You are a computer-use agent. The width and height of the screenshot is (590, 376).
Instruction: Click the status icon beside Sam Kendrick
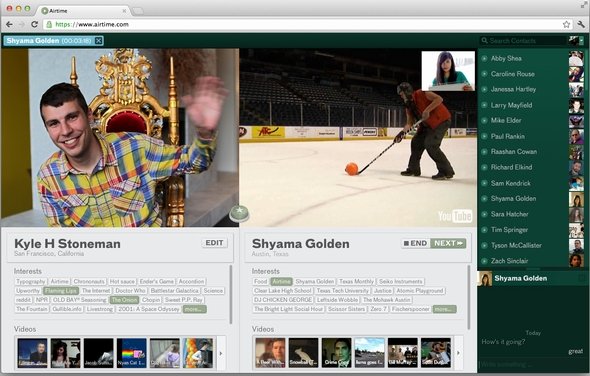tap(484, 183)
